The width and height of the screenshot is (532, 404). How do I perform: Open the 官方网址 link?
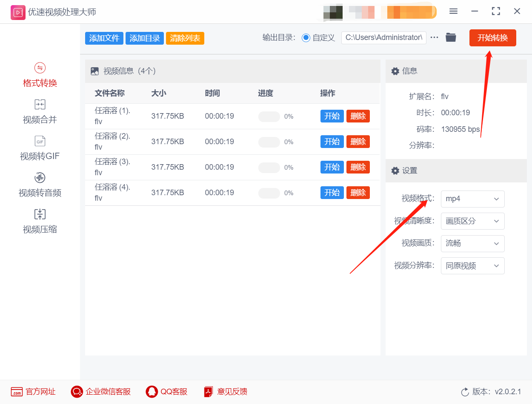41,392
